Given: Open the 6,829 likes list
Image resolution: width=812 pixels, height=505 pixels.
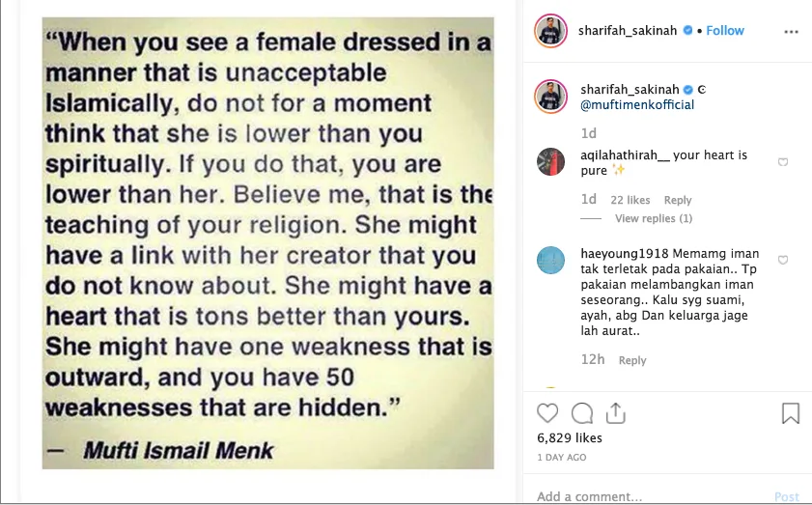Looking at the screenshot, I should pyautogui.click(x=570, y=438).
